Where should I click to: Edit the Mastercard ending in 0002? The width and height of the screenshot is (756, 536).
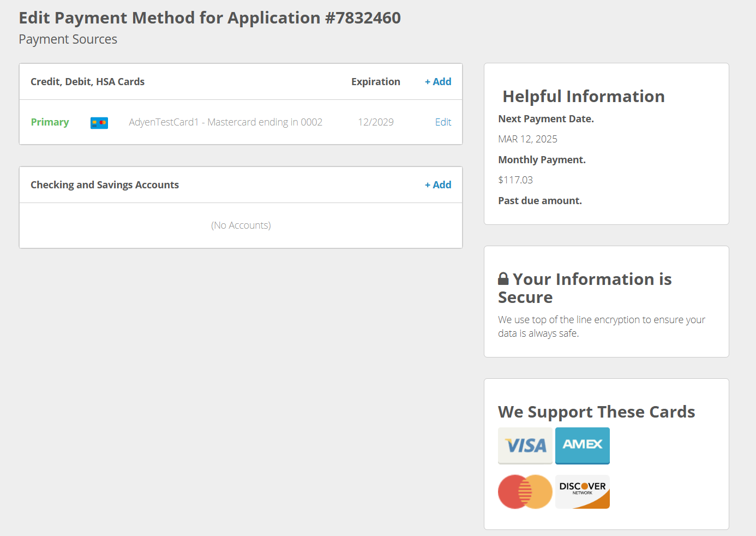pyautogui.click(x=443, y=122)
